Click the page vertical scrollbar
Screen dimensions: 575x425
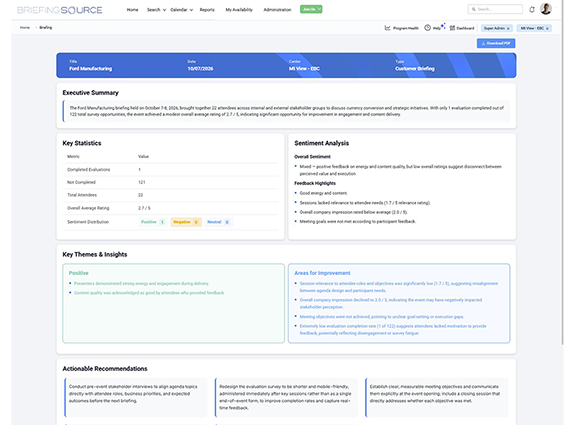pyautogui.click(x=563, y=172)
